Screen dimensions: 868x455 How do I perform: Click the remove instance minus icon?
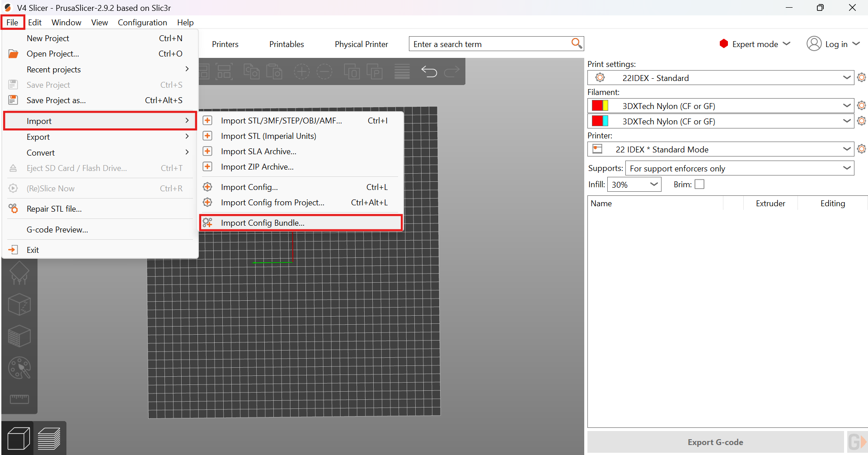[x=324, y=71]
